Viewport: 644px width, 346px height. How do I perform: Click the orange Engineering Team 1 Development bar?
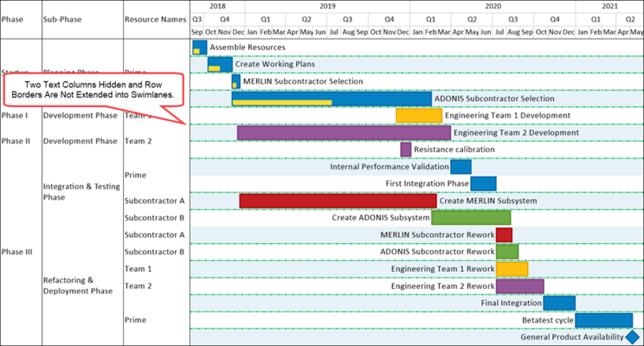(419, 115)
